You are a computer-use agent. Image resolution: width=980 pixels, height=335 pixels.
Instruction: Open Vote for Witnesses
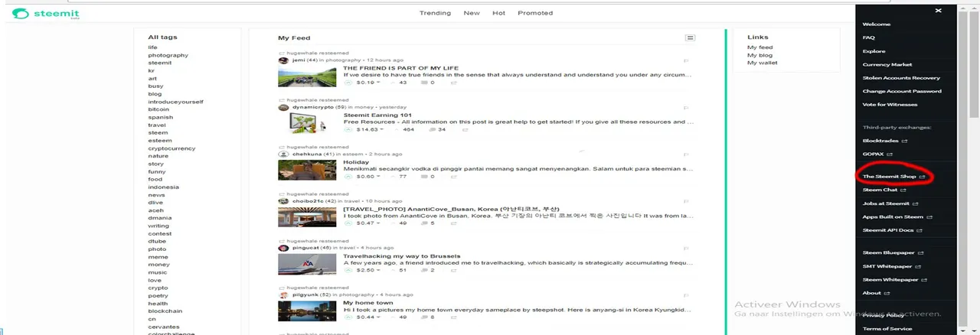click(x=890, y=105)
